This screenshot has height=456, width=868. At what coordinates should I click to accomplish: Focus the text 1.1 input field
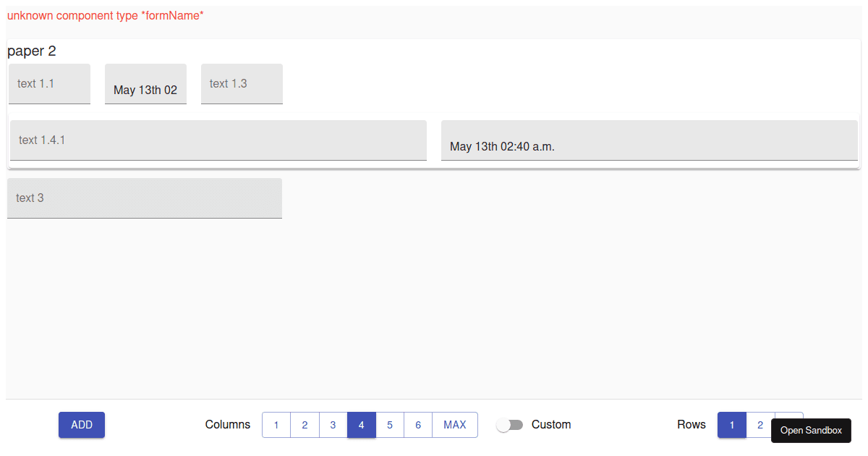[x=49, y=84]
